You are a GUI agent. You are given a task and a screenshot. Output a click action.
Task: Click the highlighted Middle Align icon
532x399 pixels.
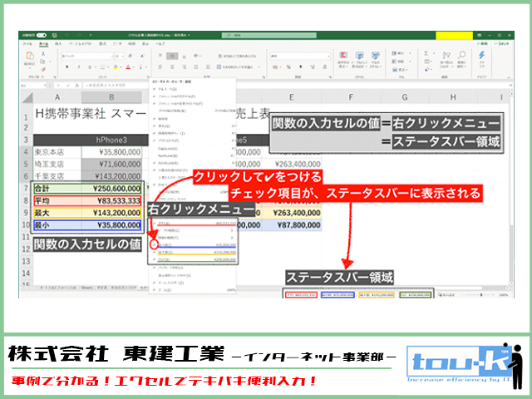pyautogui.click(x=172, y=56)
